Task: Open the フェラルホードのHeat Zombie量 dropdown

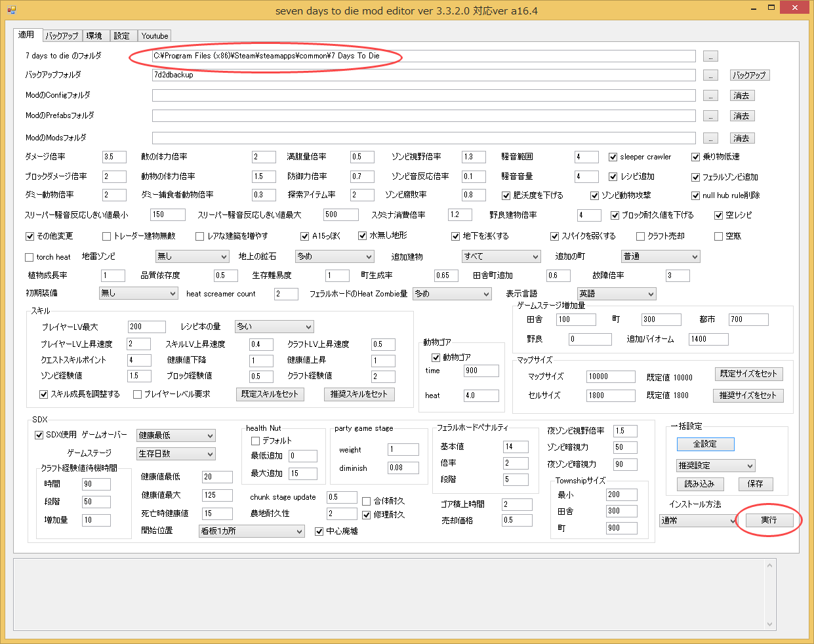Action: click(452, 294)
